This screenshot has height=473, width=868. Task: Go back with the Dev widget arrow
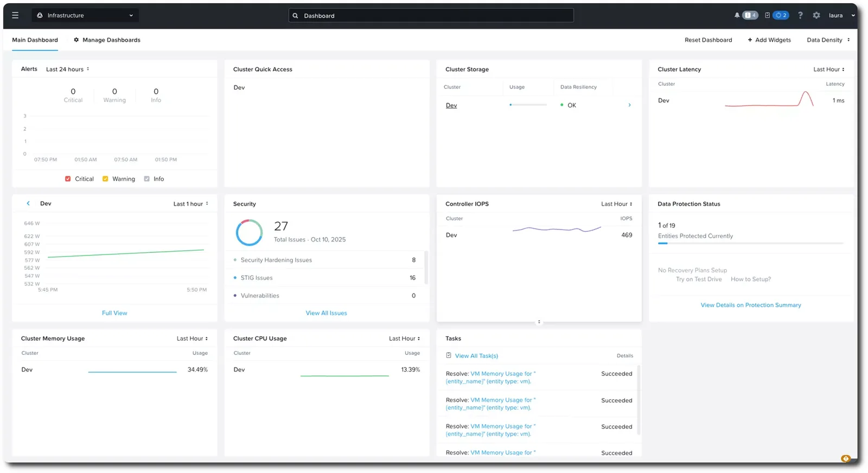(28, 203)
